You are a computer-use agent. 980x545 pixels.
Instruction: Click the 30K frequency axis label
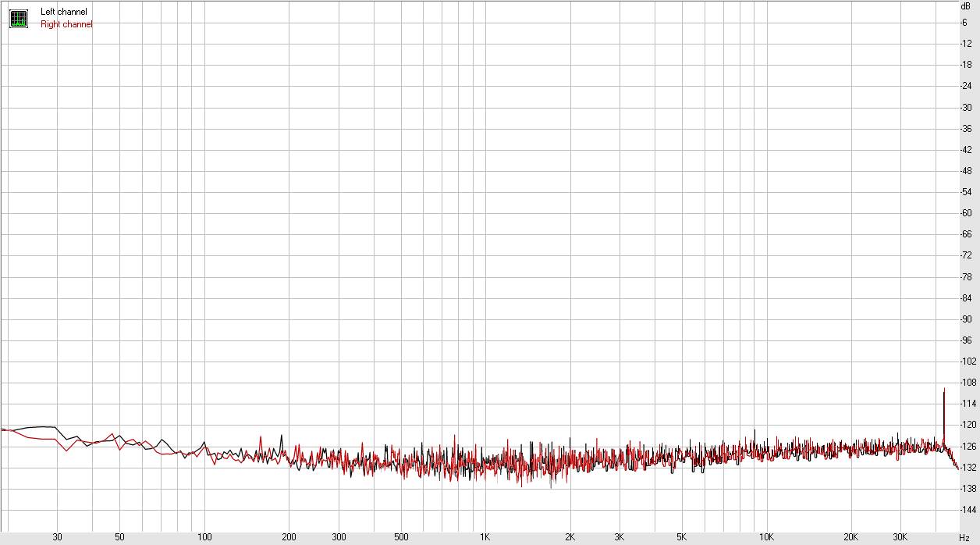(x=901, y=537)
